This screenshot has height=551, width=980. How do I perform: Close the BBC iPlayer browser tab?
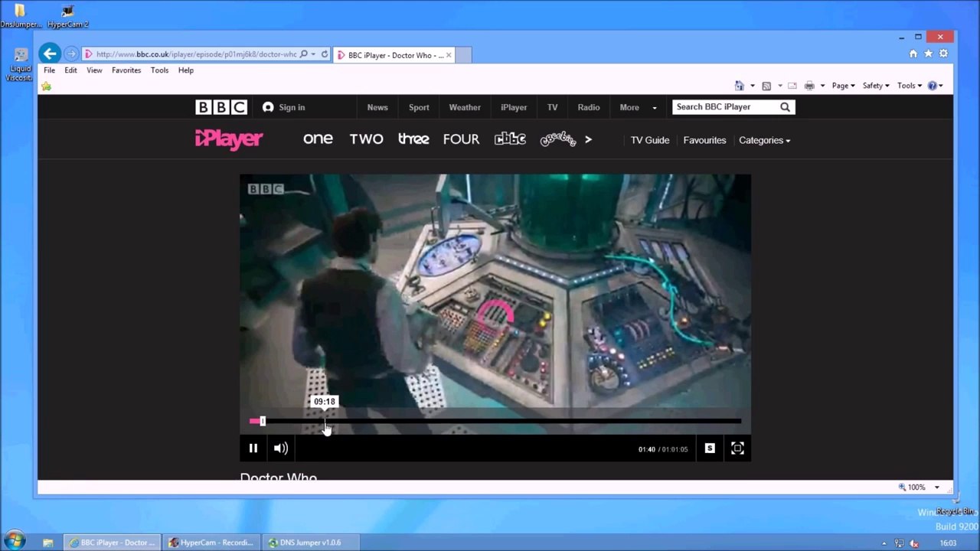[x=449, y=55]
